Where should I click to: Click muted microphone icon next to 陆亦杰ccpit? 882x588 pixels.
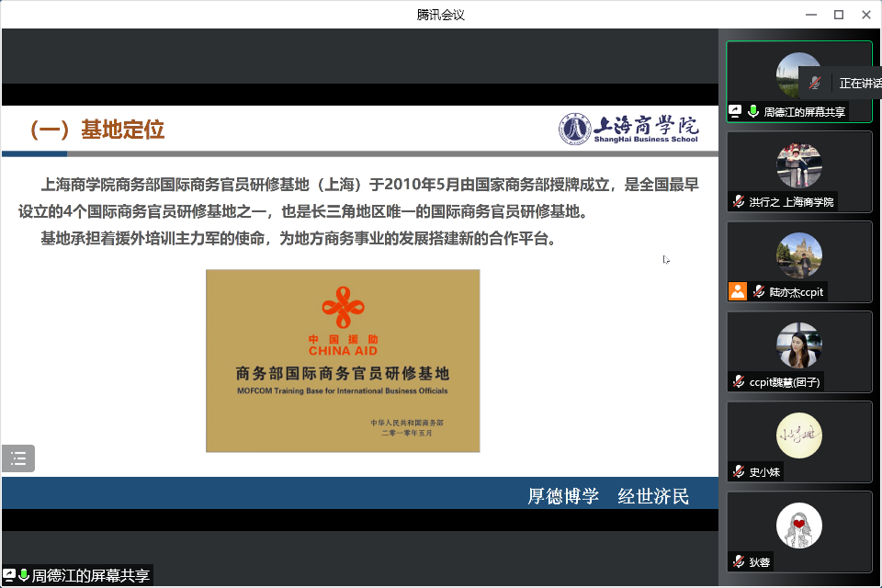pos(759,291)
